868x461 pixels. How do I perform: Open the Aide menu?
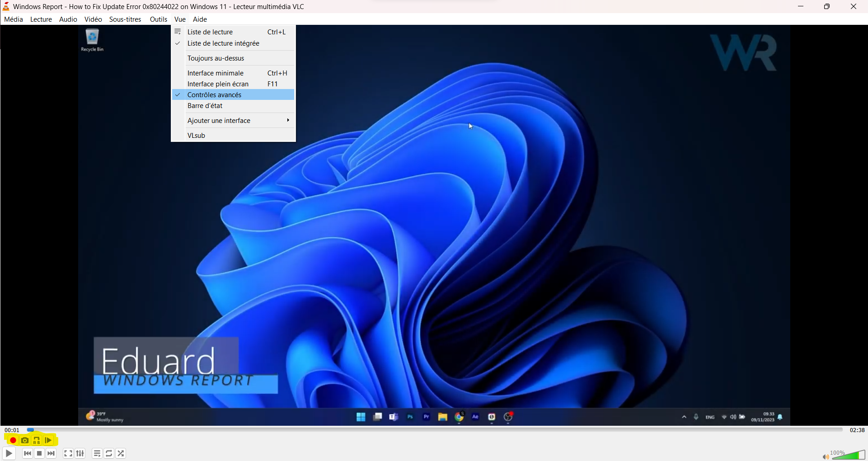[200, 19]
